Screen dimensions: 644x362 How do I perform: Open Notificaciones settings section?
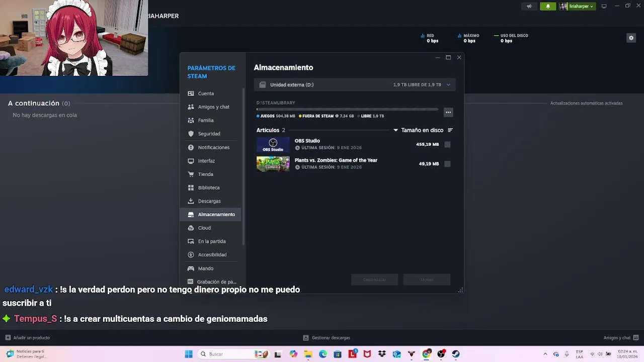click(x=211, y=147)
